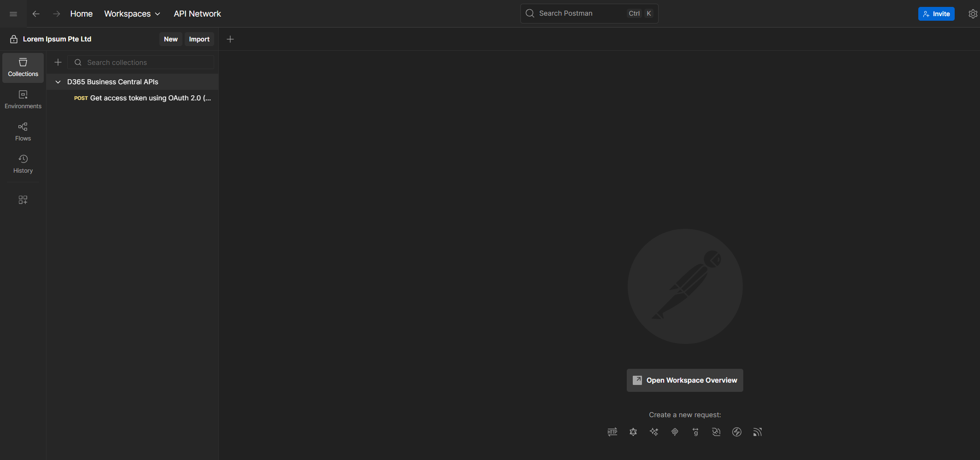Switch to Environments sidebar tab
980x460 pixels.
click(x=23, y=100)
